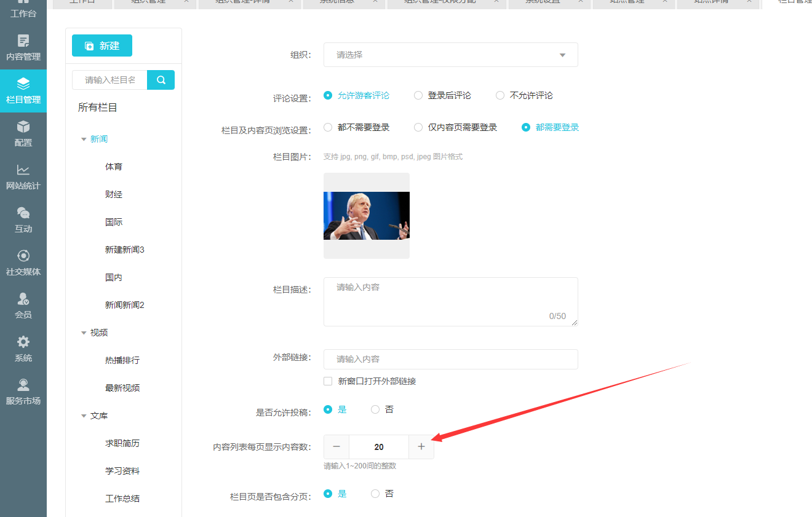This screenshot has width=812, height=517.
Task: Click 新建 to create a column
Action: (102, 45)
